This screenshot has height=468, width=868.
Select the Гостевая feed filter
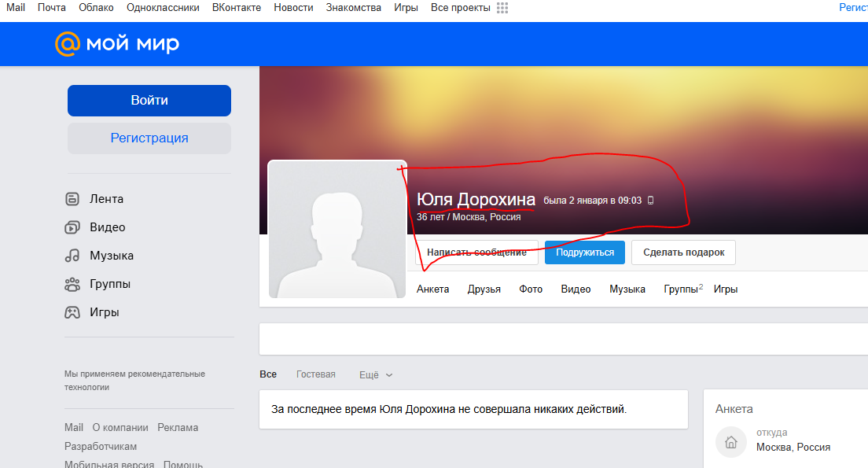[x=315, y=374]
